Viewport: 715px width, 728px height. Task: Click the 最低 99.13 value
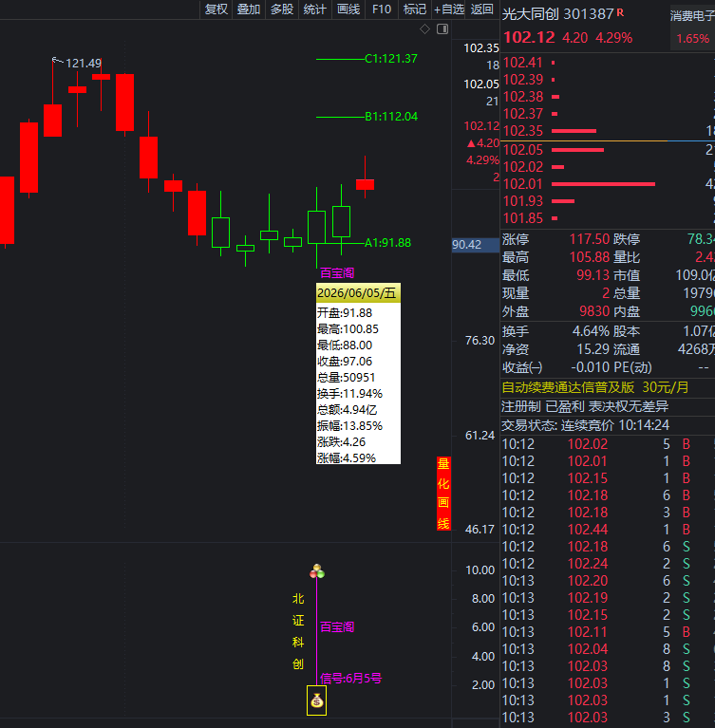(x=593, y=275)
